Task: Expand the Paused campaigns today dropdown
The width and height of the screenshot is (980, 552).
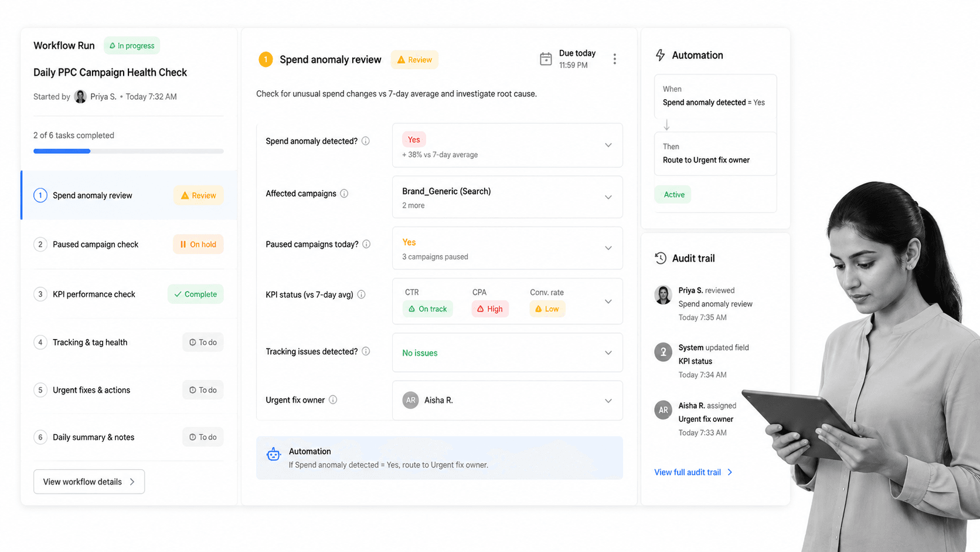Action: coord(608,248)
